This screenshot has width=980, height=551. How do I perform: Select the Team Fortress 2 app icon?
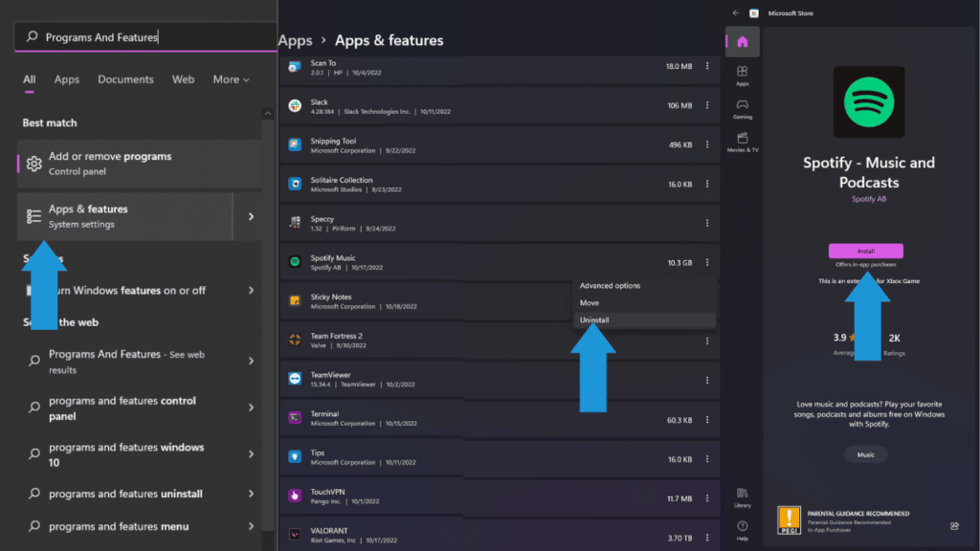(x=295, y=340)
